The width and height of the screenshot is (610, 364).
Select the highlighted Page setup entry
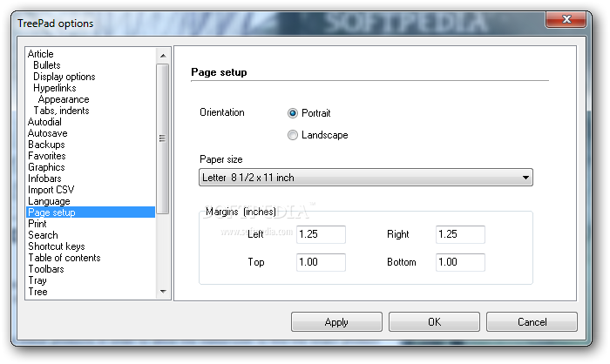(91, 212)
